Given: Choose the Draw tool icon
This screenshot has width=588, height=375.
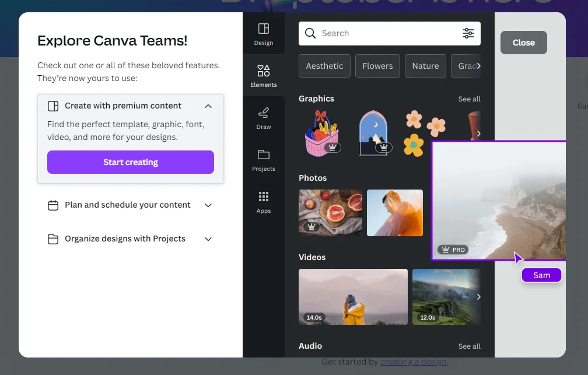Looking at the screenshot, I should click(263, 113).
